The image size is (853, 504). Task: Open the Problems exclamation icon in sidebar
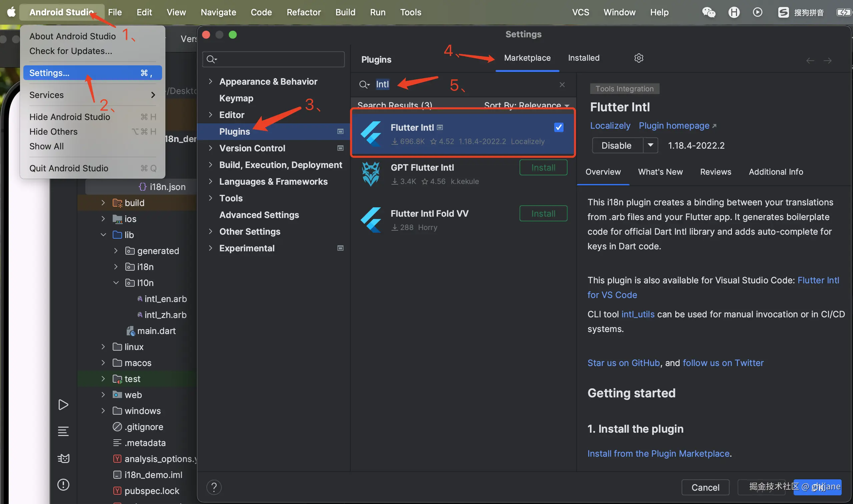tap(63, 485)
